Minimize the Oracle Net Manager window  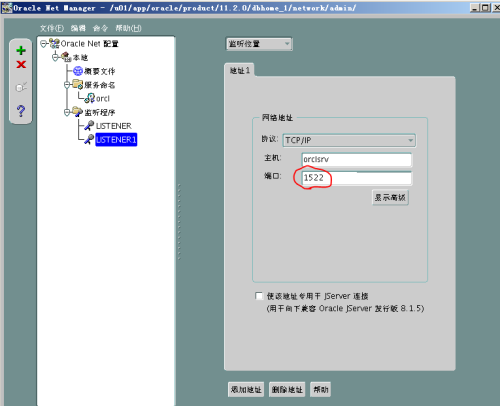(474, 8)
